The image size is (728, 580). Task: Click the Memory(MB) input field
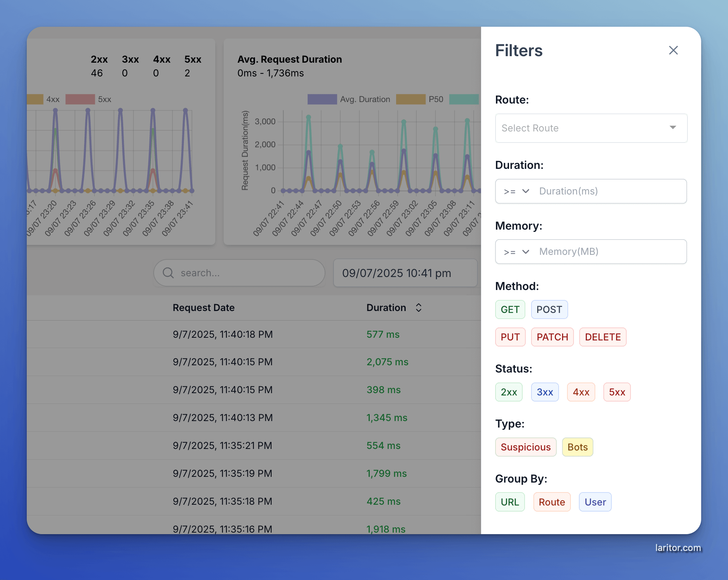pos(610,252)
